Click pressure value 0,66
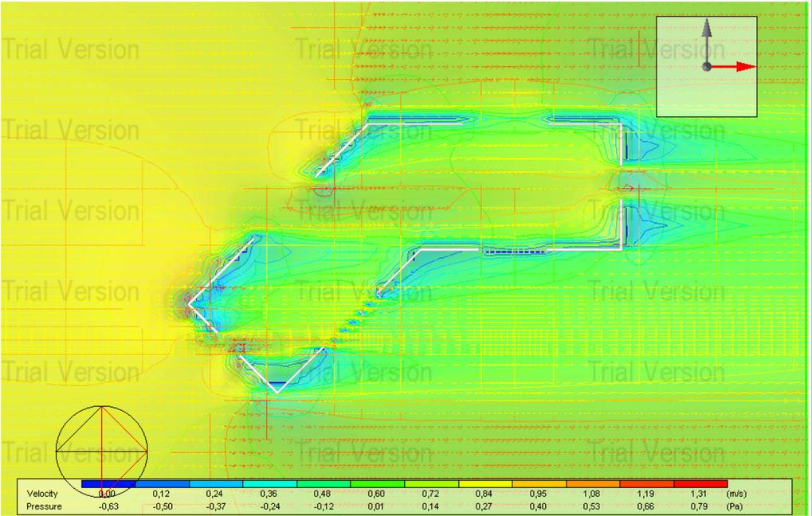 [x=645, y=506]
